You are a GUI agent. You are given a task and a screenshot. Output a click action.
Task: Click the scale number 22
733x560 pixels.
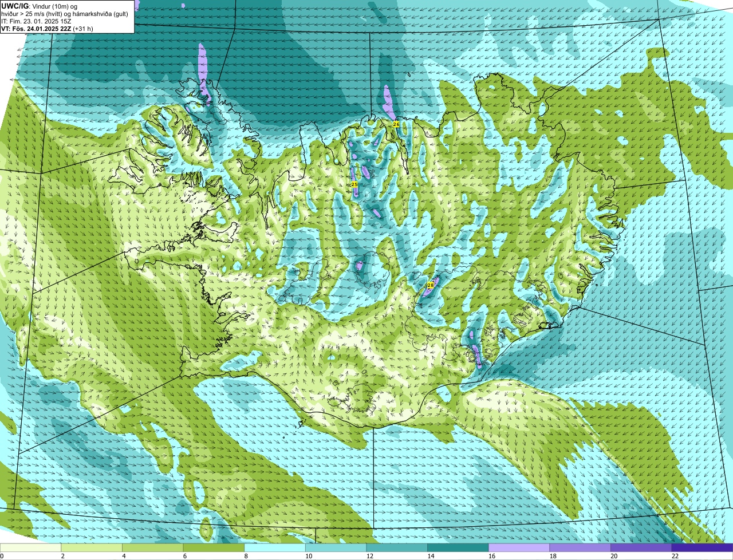click(x=675, y=556)
